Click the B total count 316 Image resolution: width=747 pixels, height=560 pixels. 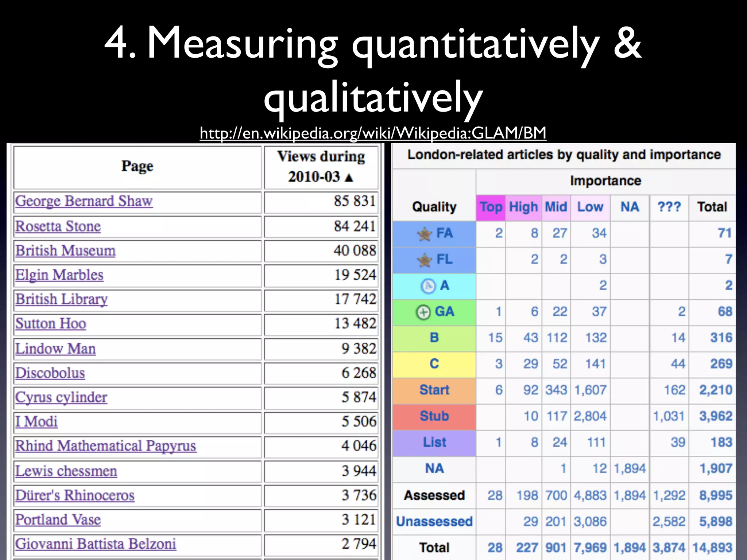pos(721,338)
